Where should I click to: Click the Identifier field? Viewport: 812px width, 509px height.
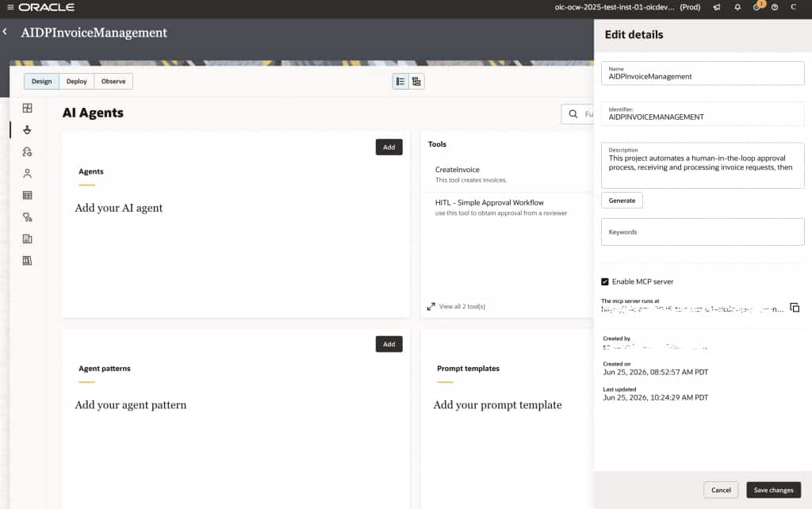click(x=703, y=113)
